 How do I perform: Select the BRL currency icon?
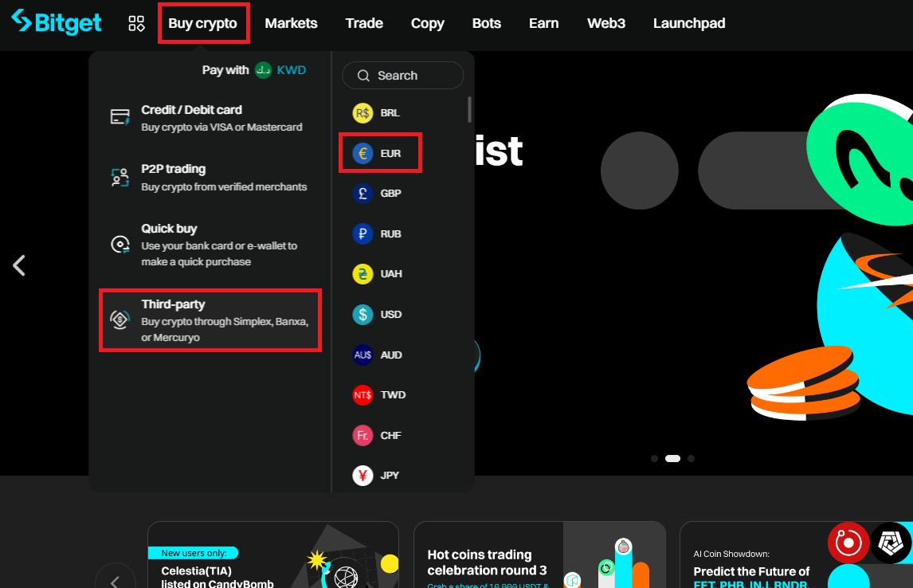[362, 113]
